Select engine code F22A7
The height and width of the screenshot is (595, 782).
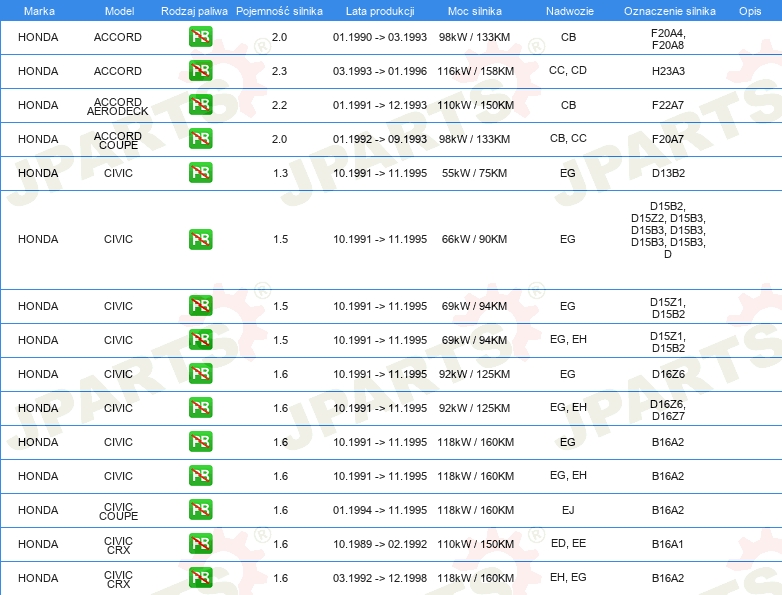pos(668,105)
